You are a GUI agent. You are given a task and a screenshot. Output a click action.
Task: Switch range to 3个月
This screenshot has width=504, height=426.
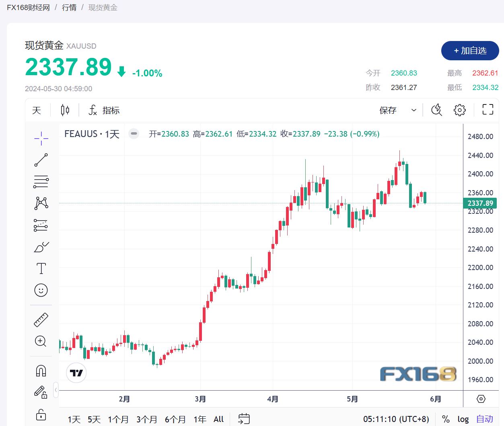[x=146, y=419]
